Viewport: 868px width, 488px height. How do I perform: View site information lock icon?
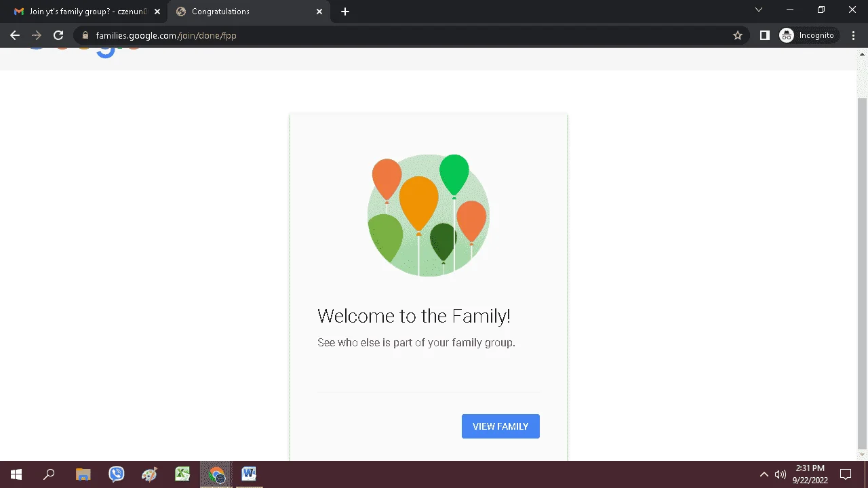click(85, 35)
